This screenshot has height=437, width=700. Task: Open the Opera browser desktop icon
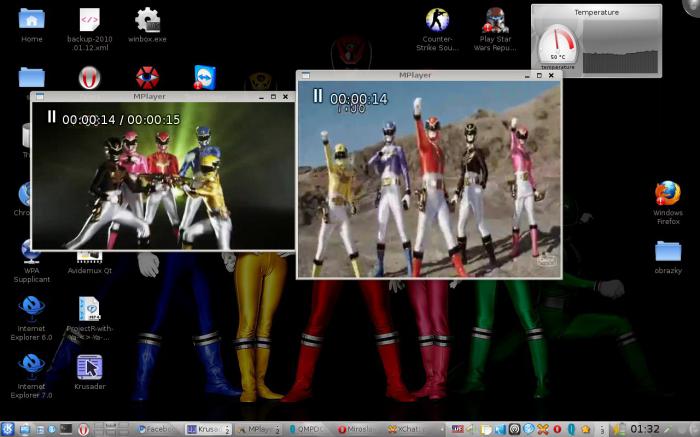coord(89,78)
